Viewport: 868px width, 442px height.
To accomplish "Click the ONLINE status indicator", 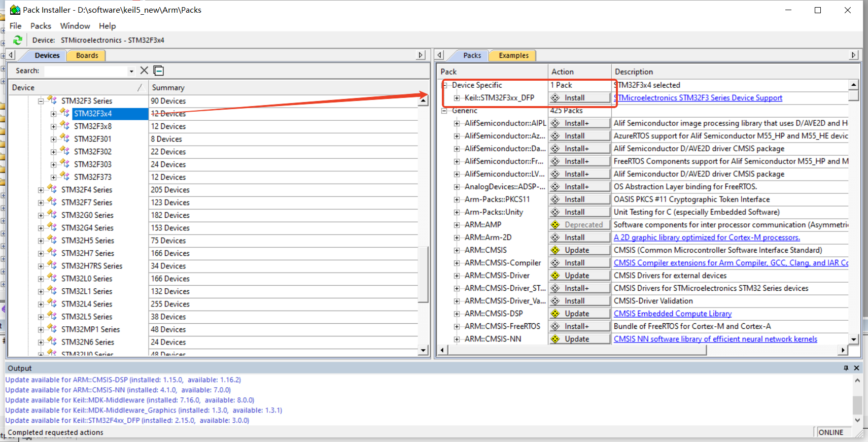I will [x=830, y=432].
